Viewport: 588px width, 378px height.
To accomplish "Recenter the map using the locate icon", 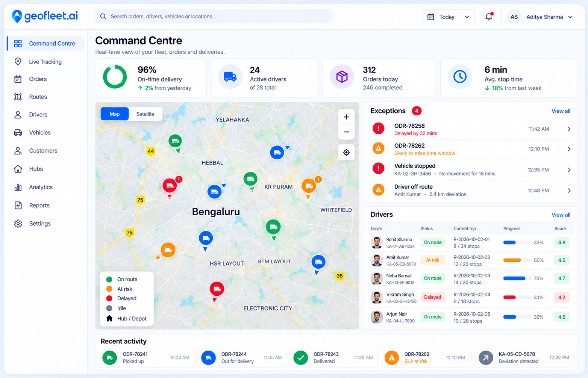I will tap(346, 152).
